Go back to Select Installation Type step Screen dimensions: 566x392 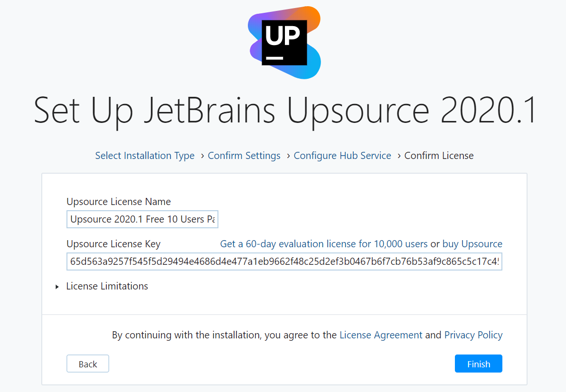tap(145, 156)
